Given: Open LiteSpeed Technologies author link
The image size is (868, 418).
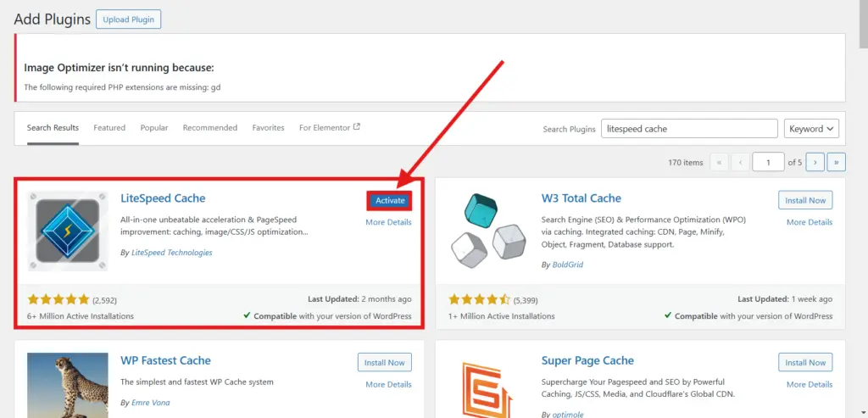Looking at the screenshot, I should (171, 253).
